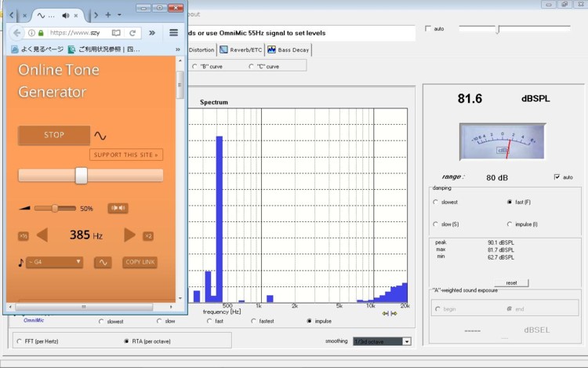Select the "B" curve radio button
The width and height of the screenshot is (588, 368).
tap(194, 67)
